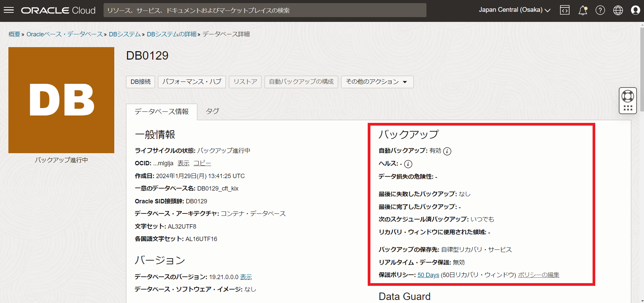Open the language globe menu
Viewport: 644px width, 303px height.
[618, 10]
